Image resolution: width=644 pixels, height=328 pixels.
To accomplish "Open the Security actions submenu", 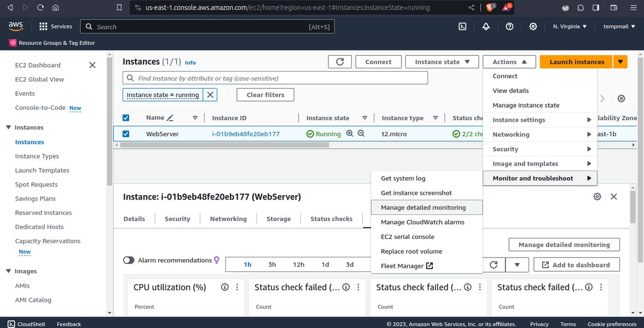I will [x=540, y=149].
